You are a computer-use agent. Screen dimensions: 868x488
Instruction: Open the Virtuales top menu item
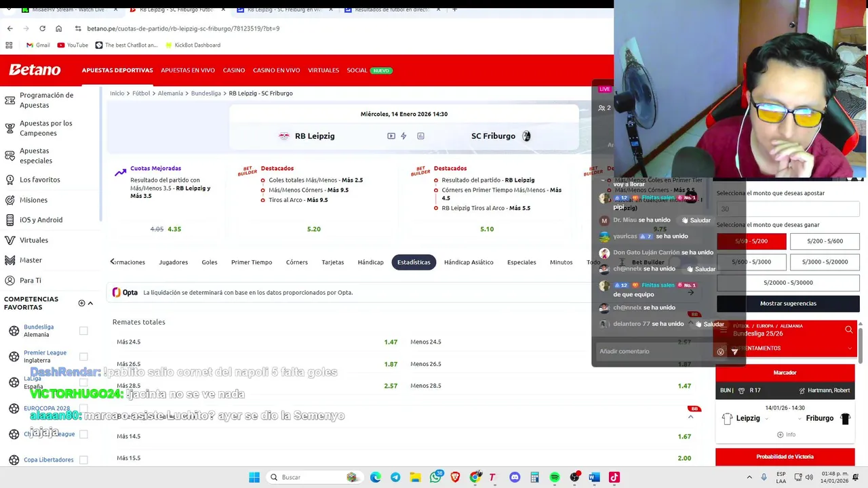click(x=323, y=70)
